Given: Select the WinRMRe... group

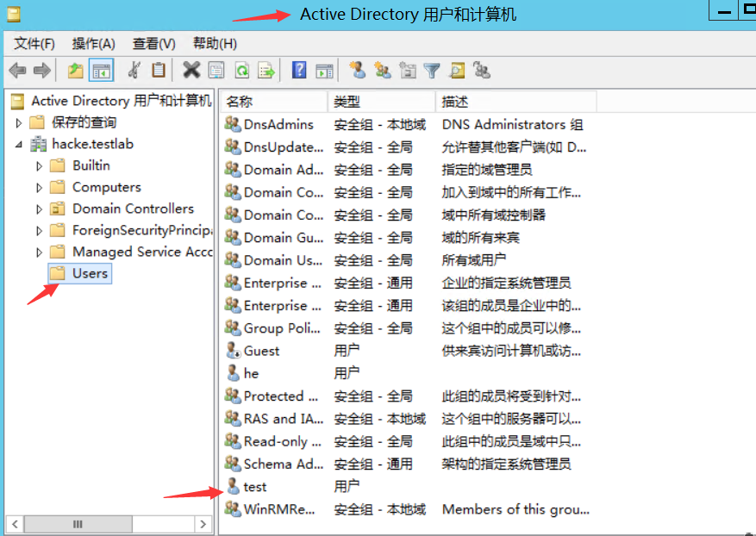Looking at the screenshot, I should pos(279,509).
